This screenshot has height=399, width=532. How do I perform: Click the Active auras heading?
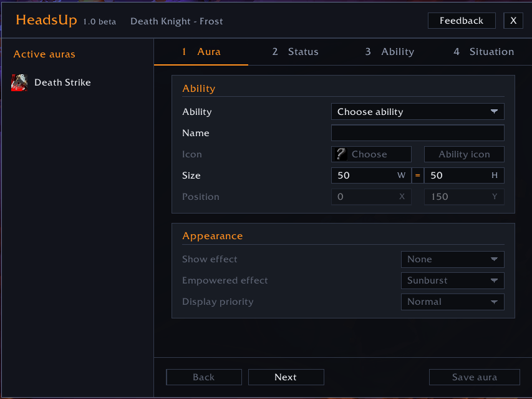pos(44,54)
